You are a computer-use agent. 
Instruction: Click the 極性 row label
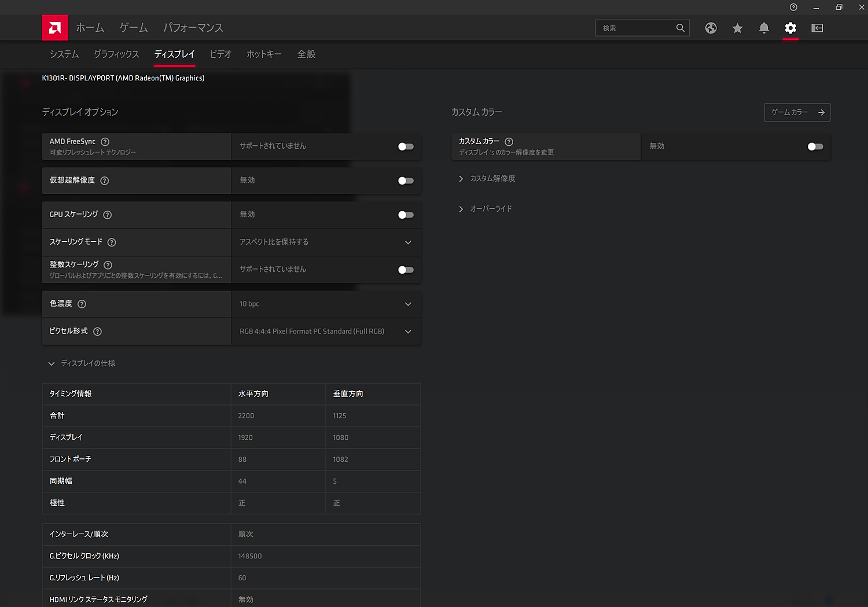tap(57, 503)
